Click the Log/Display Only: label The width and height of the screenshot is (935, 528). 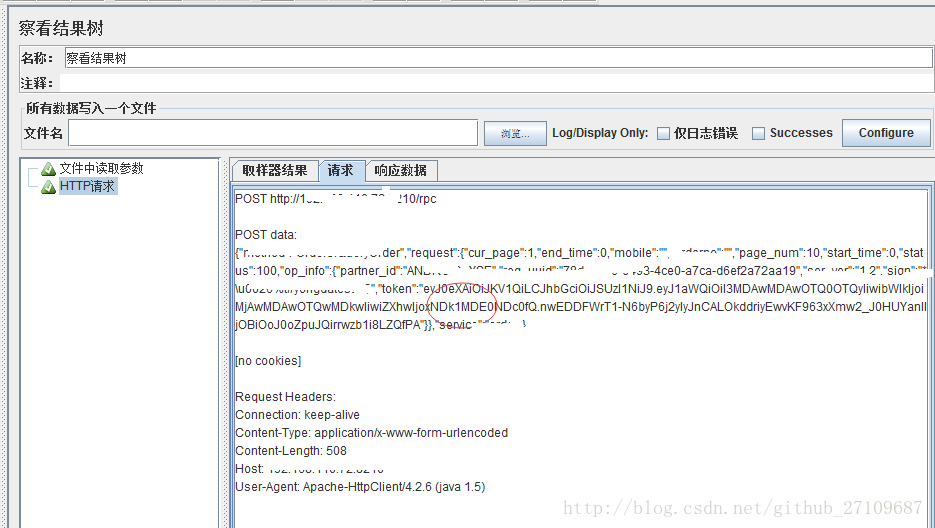(600, 133)
